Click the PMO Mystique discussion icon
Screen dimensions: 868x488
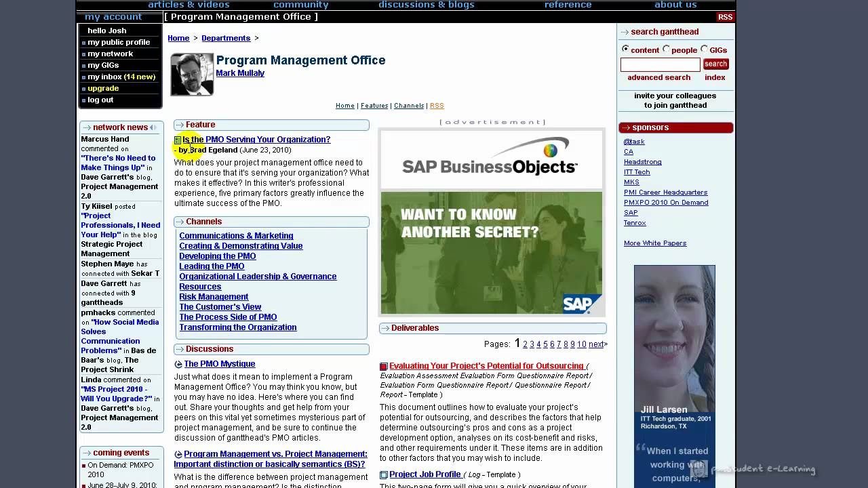[x=178, y=365]
